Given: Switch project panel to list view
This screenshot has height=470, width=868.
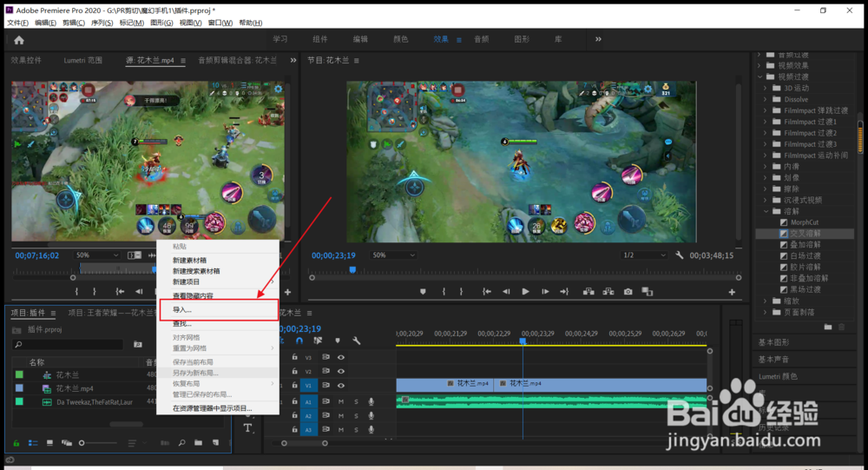Looking at the screenshot, I should point(33,443).
